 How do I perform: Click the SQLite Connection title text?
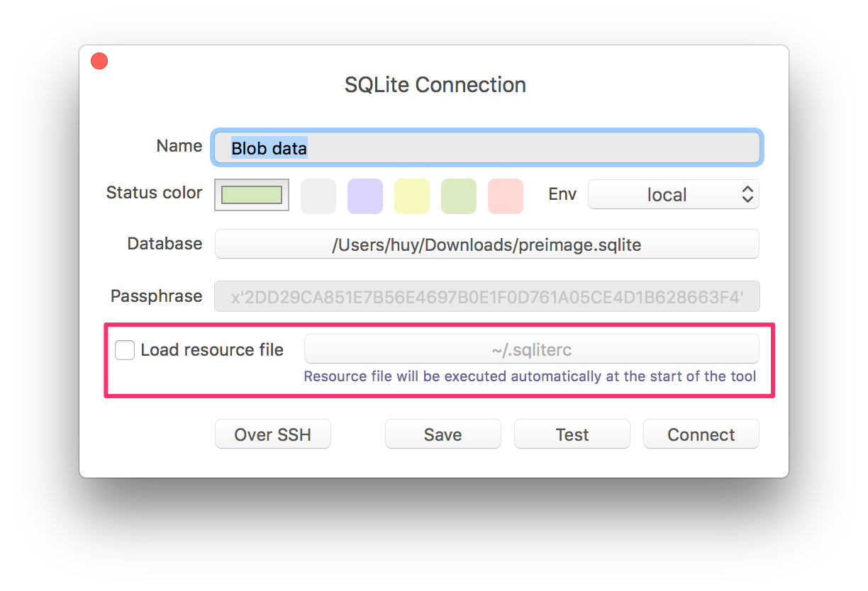[435, 85]
